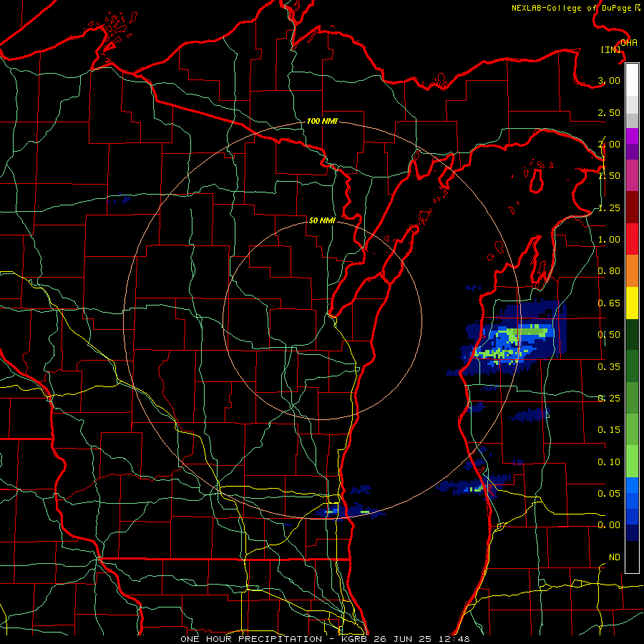Select the dark red legend swatch
Image resolution: width=644 pixels, height=644 pixels.
click(632, 207)
